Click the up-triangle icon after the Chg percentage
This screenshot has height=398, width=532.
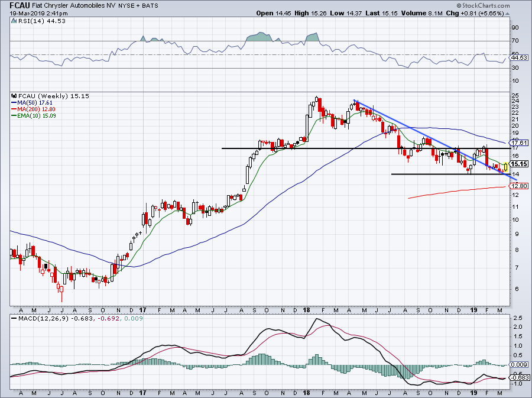(x=508, y=14)
